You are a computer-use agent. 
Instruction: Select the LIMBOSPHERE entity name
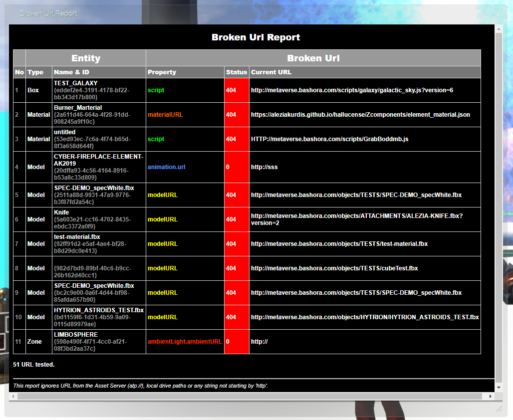[x=75, y=335]
